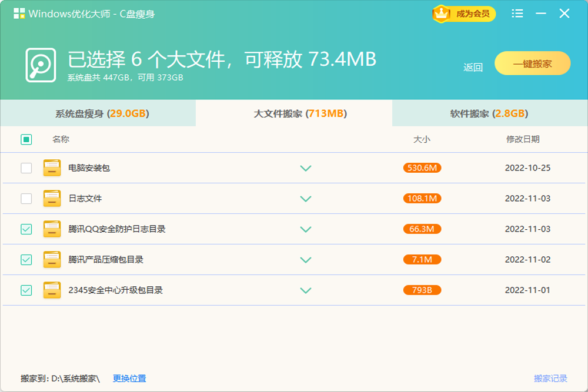The width and height of the screenshot is (588, 392).
Task: Check the 电脑安装包 checkbox
Action: point(25,167)
